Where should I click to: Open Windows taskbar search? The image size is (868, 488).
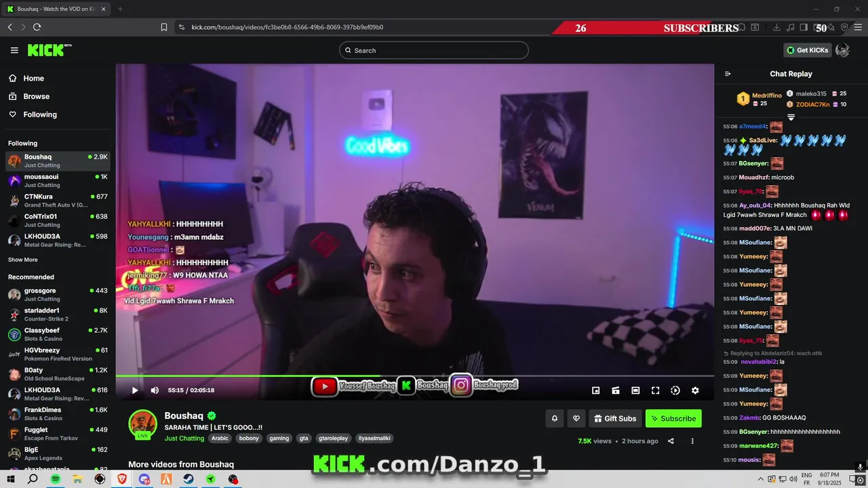33,479
